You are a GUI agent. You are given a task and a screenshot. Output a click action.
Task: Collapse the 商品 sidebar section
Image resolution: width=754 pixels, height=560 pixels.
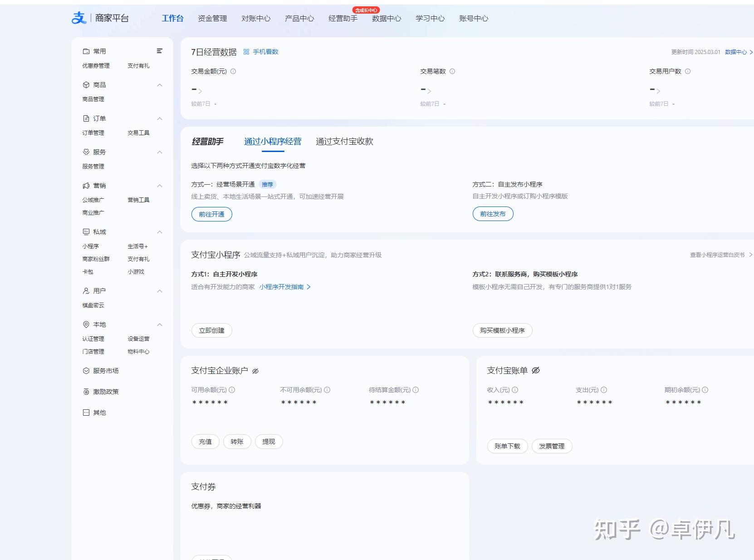tap(159, 85)
